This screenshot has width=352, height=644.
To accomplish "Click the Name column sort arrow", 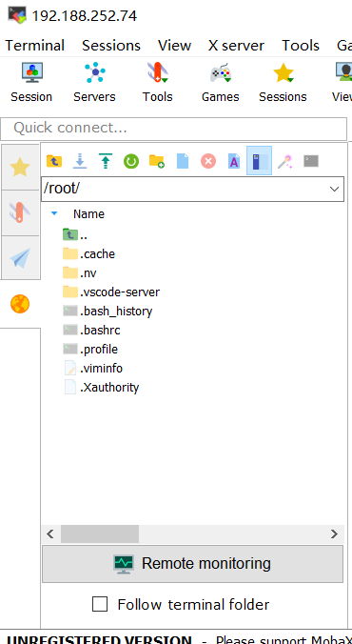I will click(54, 213).
